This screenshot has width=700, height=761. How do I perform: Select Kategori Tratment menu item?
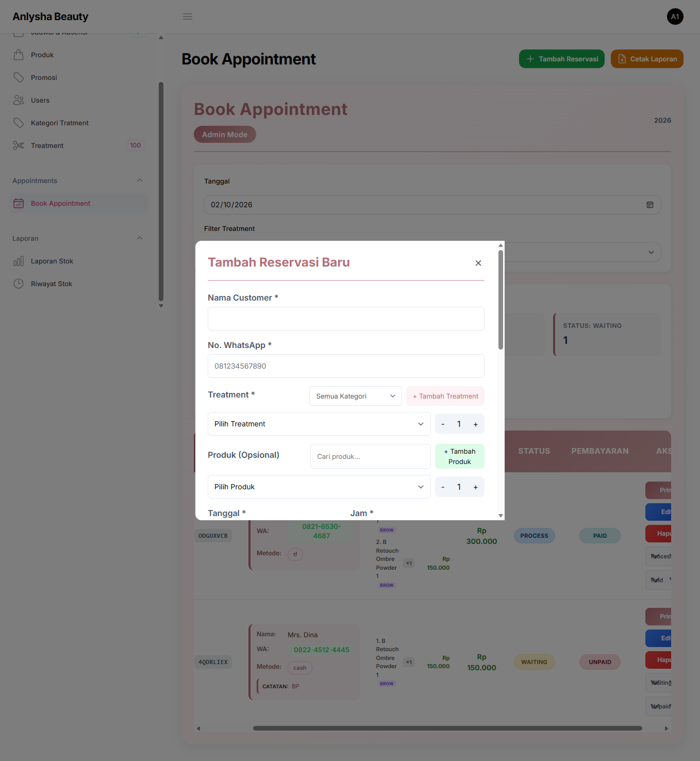click(59, 123)
